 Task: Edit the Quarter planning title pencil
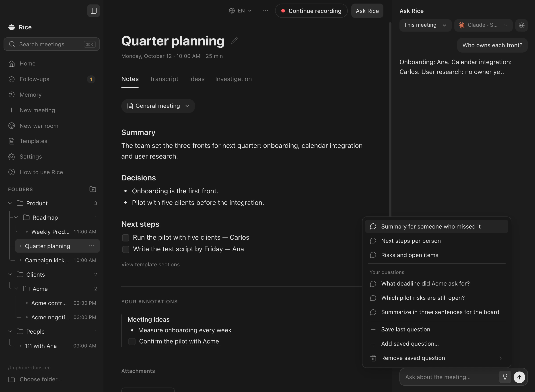(x=234, y=41)
